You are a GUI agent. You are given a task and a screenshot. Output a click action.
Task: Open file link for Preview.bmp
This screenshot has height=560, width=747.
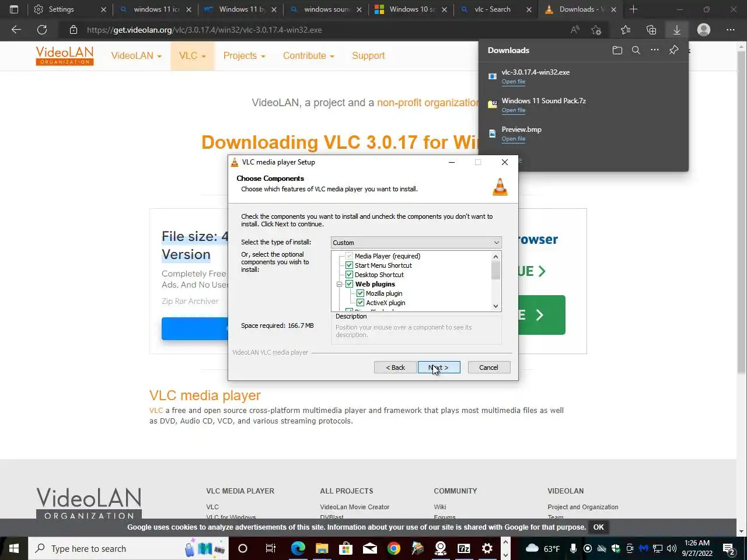click(514, 139)
